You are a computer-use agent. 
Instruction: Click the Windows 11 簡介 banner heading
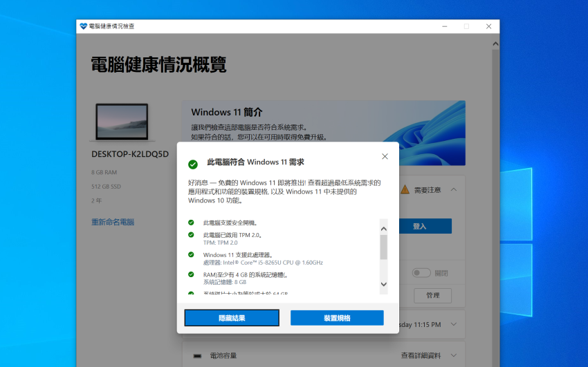point(226,112)
